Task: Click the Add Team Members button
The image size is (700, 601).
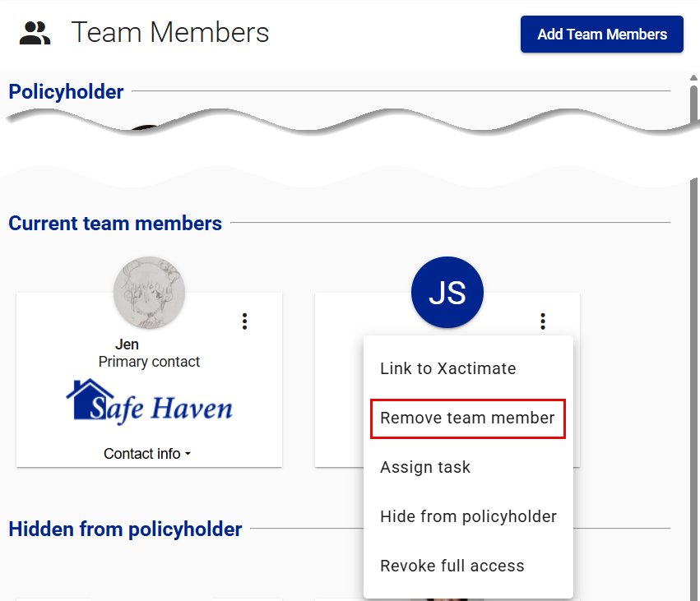Action: [601, 35]
